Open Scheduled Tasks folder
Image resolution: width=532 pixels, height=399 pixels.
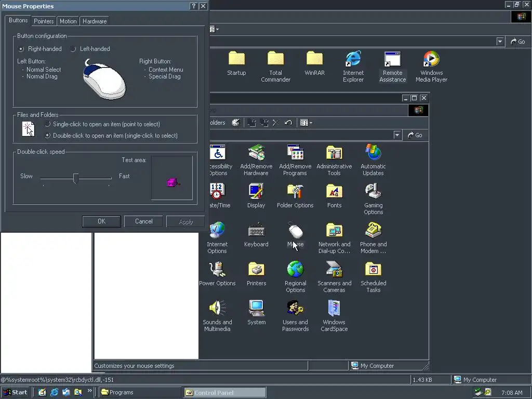(373, 277)
